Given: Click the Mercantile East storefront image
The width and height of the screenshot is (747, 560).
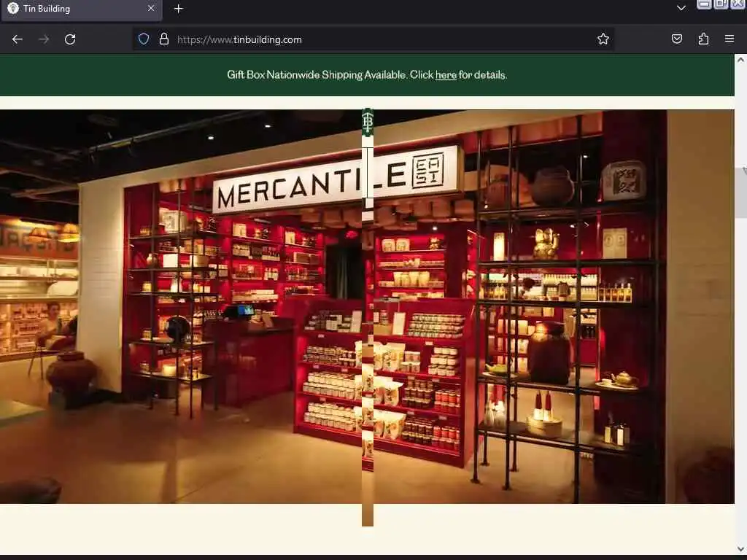Looking at the screenshot, I should pyautogui.click(x=368, y=307).
